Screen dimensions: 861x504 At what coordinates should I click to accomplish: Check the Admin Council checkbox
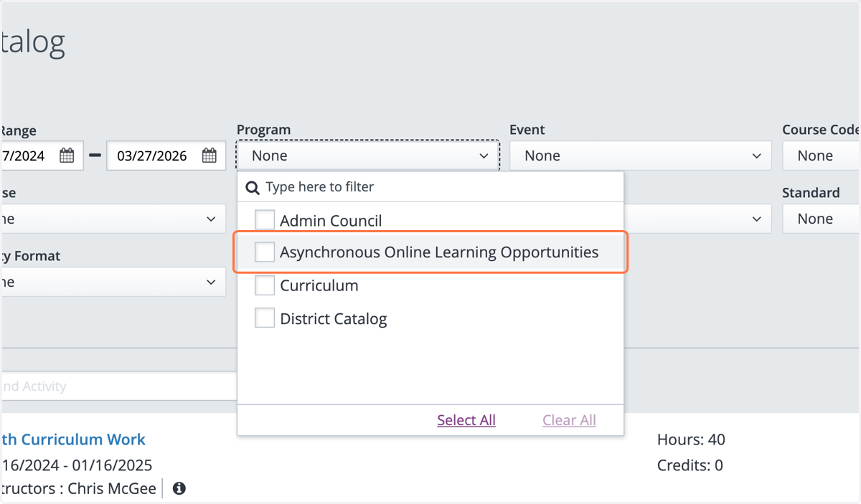265,220
